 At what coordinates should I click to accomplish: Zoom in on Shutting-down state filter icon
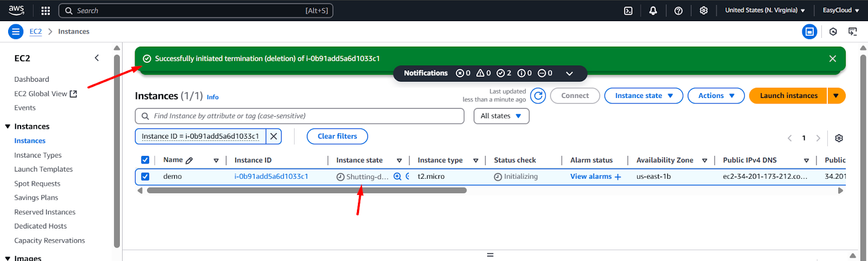(397, 177)
